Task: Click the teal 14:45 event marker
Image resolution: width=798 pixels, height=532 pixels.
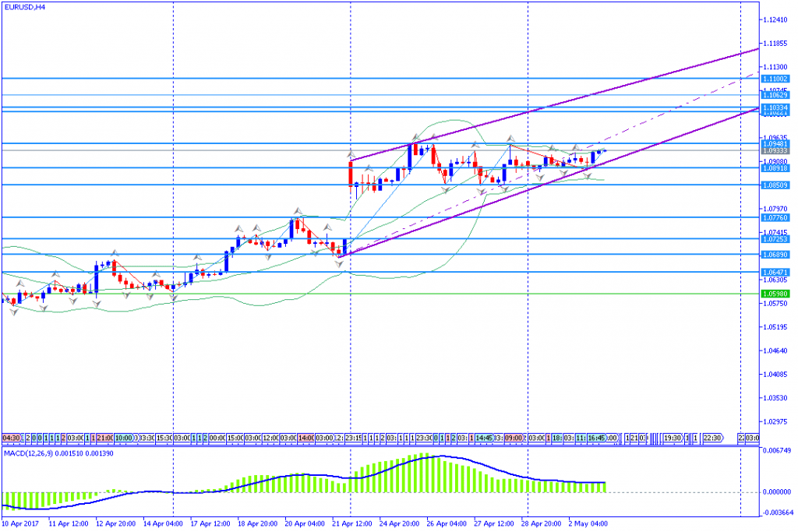Action: tap(484, 438)
